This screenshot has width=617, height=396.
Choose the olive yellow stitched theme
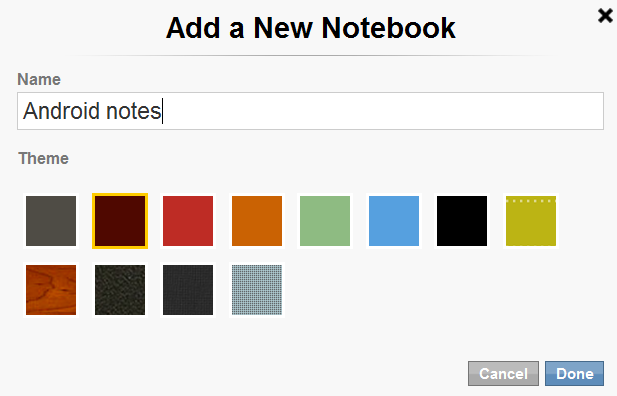(x=531, y=221)
